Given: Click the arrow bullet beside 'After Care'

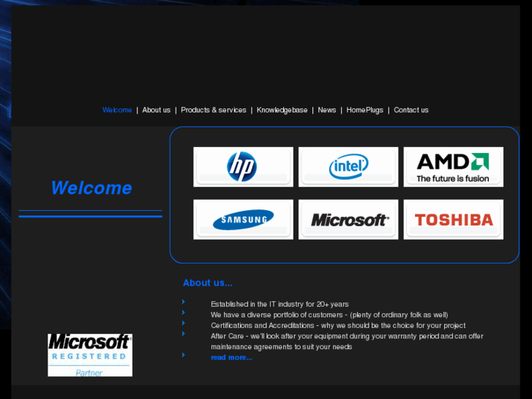Looking at the screenshot, I should pos(183,333).
